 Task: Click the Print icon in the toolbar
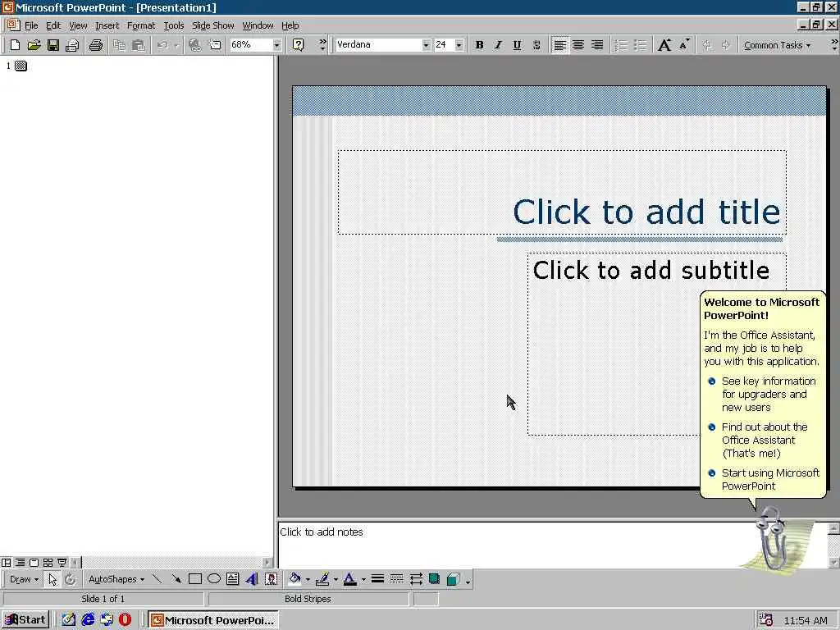(x=96, y=45)
